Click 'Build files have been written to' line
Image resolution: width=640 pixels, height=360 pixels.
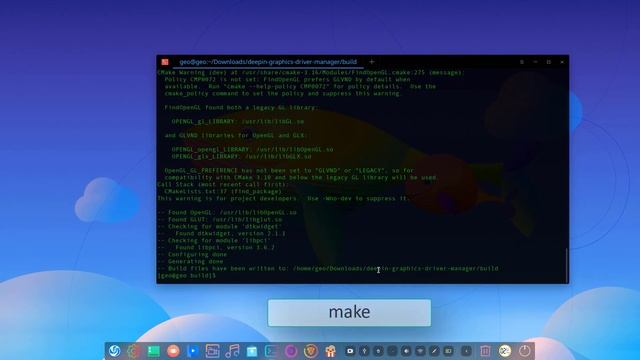click(328, 269)
